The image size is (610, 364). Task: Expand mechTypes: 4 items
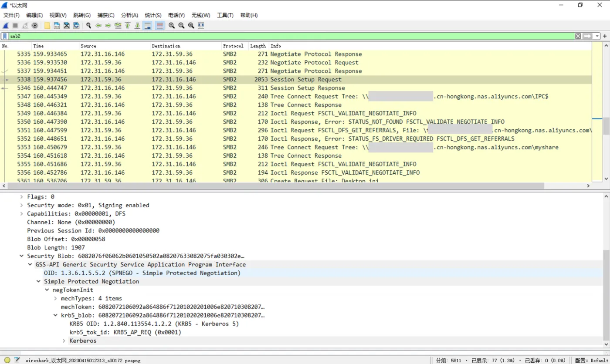tap(55, 298)
